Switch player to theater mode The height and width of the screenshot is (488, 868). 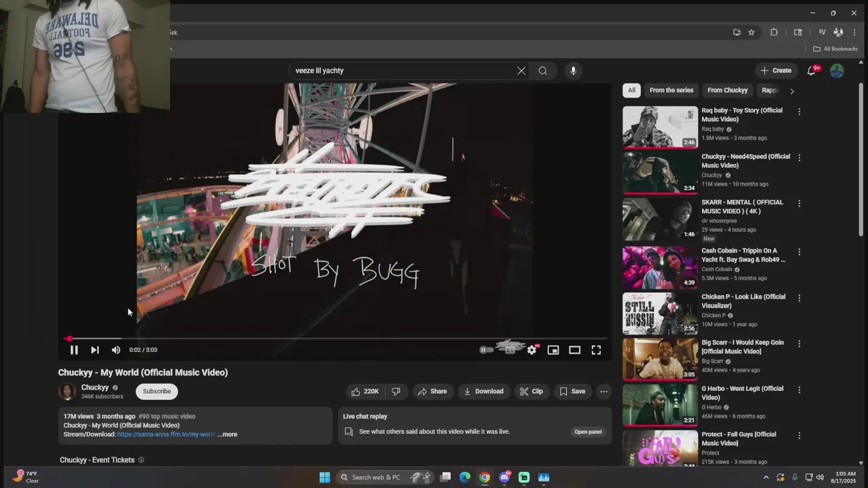574,350
